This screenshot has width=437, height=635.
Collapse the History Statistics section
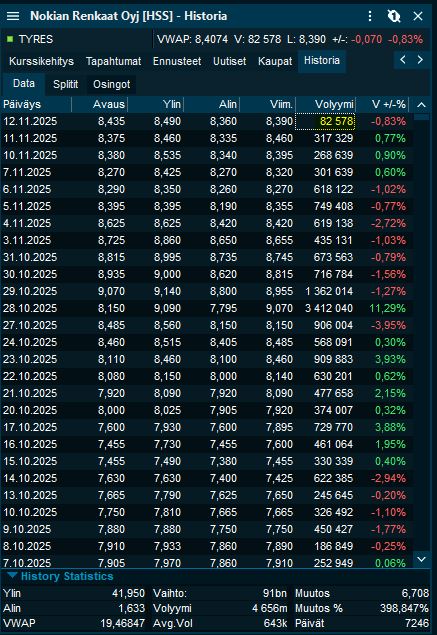[x=12, y=575]
